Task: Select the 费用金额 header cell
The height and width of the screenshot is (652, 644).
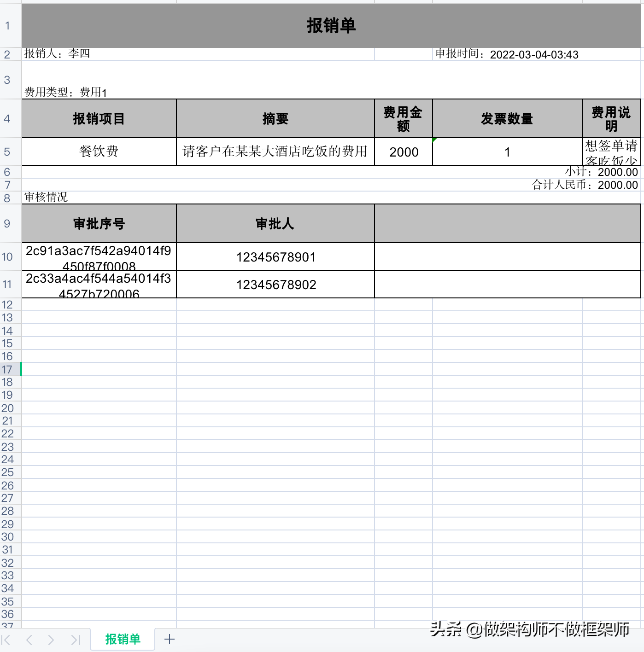Action: 404,118
